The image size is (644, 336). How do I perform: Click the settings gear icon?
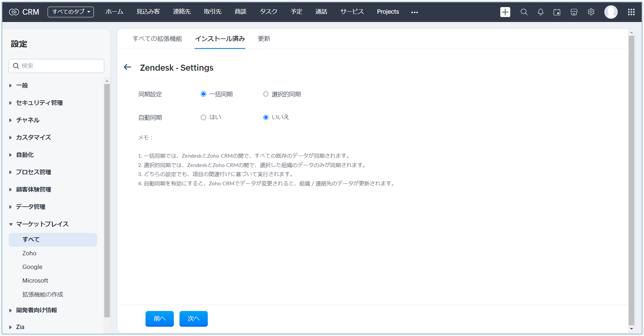click(x=591, y=12)
